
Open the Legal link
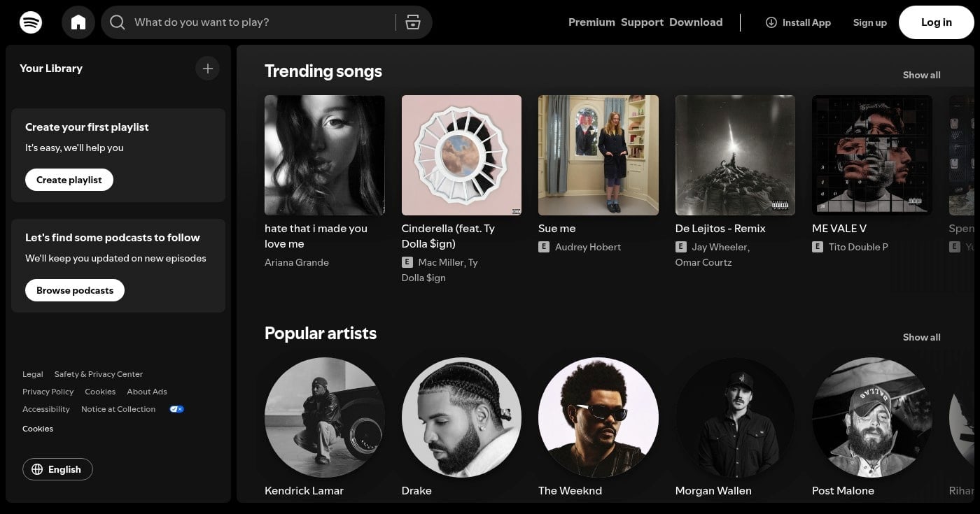pyautogui.click(x=32, y=374)
